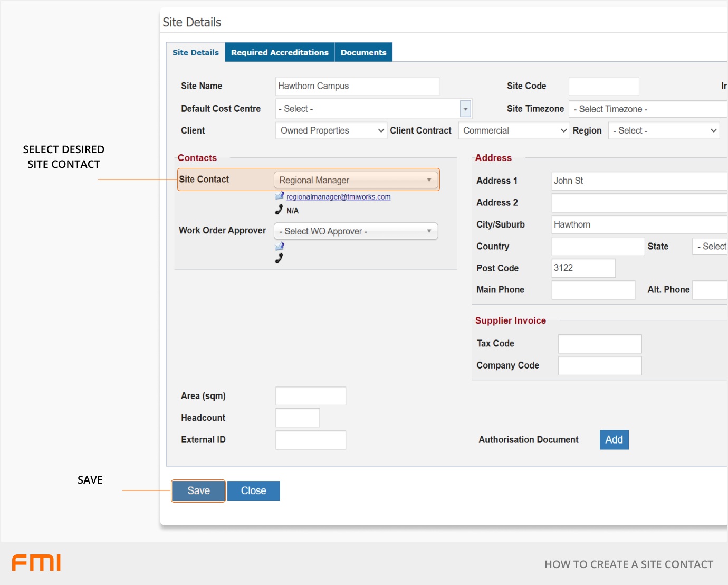Focus the Post Code field
The height and width of the screenshot is (585, 728).
583,268
